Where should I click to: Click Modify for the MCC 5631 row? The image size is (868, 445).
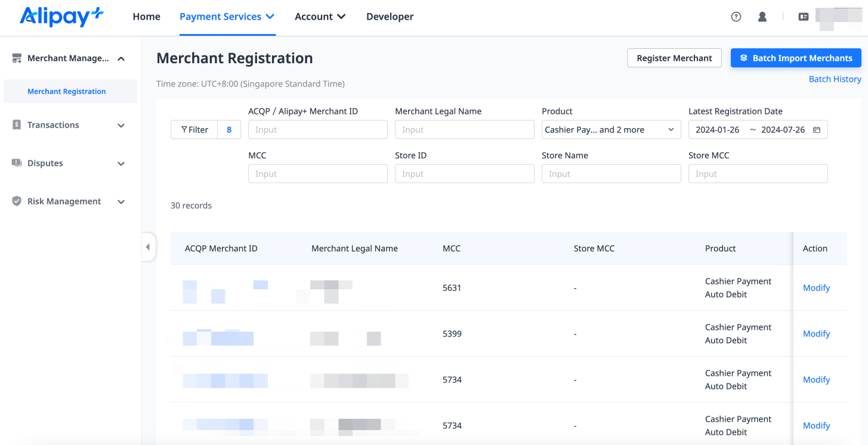click(816, 288)
